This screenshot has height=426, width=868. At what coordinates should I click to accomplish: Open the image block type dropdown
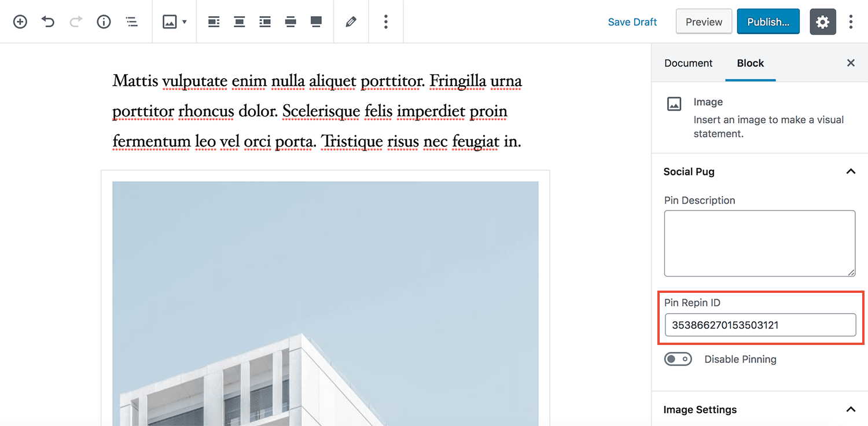[175, 21]
